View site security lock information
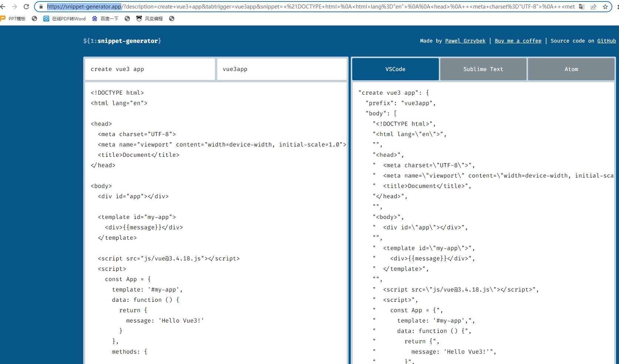The height and width of the screenshot is (364, 619). (x=41, y=7)
